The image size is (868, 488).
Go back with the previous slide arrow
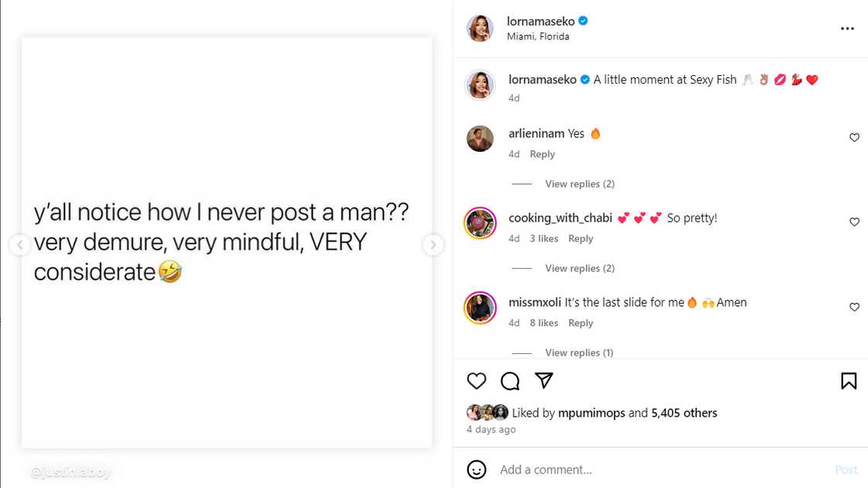point(20,244)
